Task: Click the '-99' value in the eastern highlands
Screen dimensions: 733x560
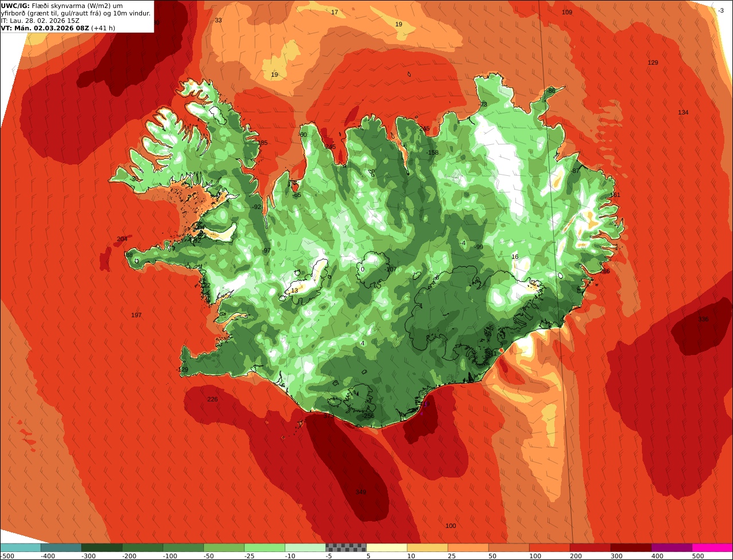Action: click(479, 247)
